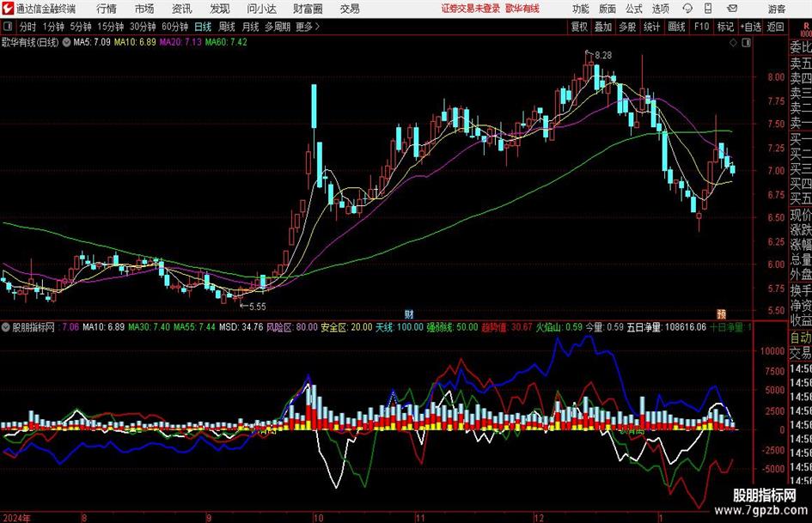Click the 返回 back button
Viewport: 812px width, 523px height.
pyautogui.click(x=775, y=27)
